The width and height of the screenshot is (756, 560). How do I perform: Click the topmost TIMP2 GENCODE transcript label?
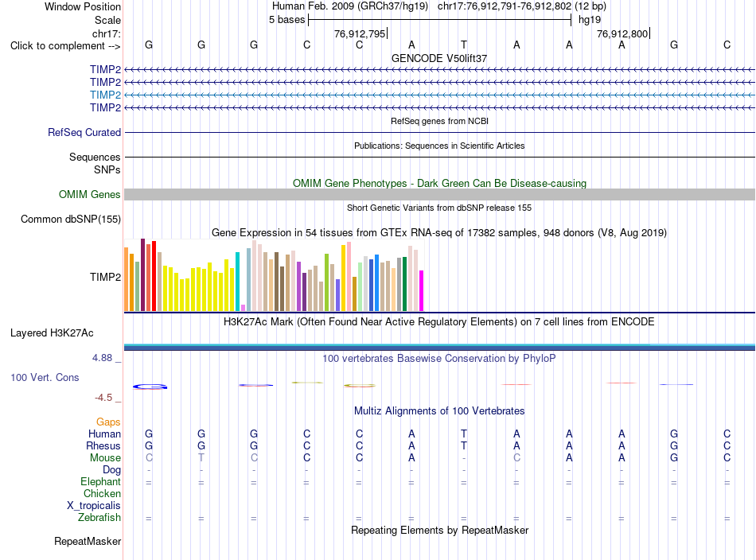click(x=105, y=69)
